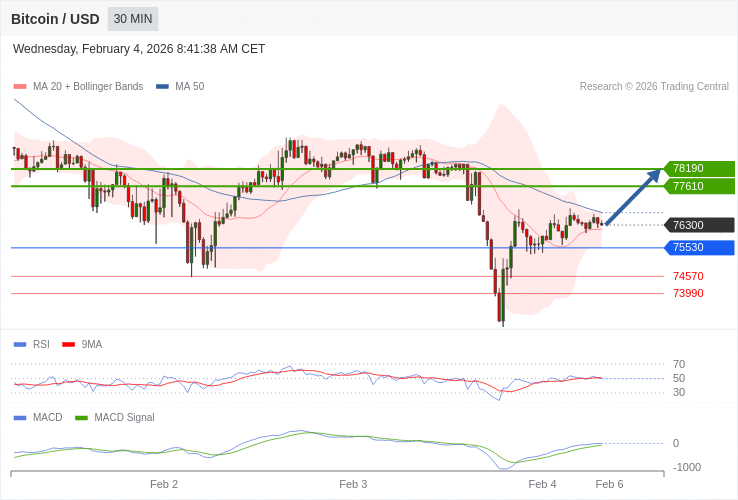Click the MACD -1000 axis value
The width and height of the screenshot is (738, 500).
coord(687,468)
